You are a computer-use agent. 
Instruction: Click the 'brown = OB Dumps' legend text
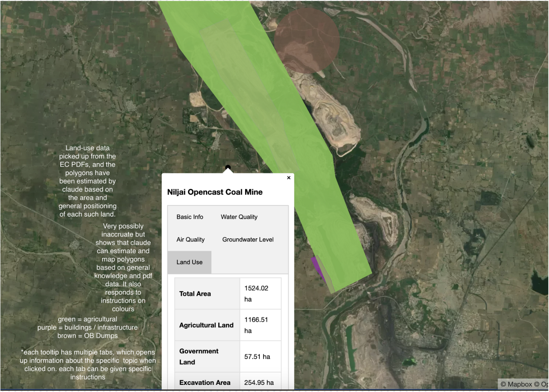point(87,336)
